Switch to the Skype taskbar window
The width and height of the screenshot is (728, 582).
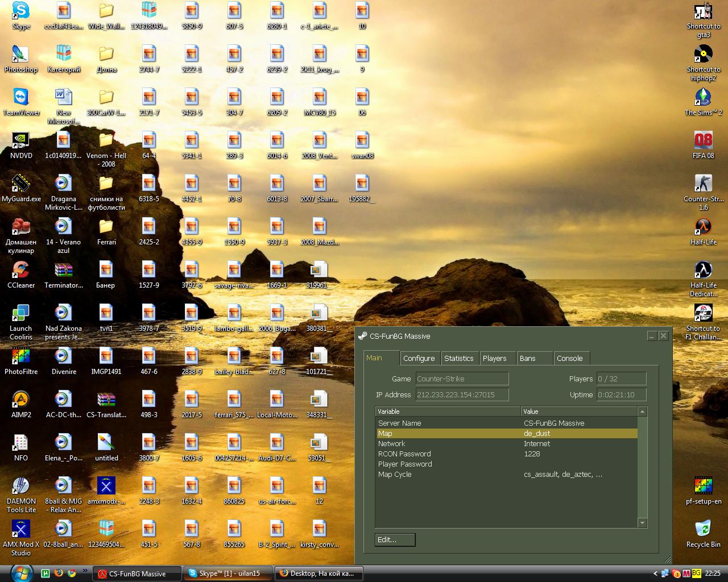(227, 573)
